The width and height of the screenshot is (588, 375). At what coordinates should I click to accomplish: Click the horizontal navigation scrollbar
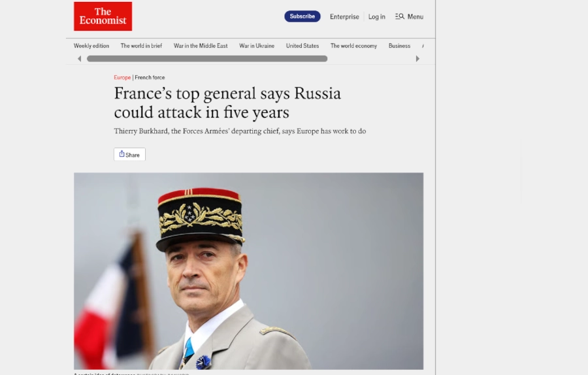tap(207, 59)
